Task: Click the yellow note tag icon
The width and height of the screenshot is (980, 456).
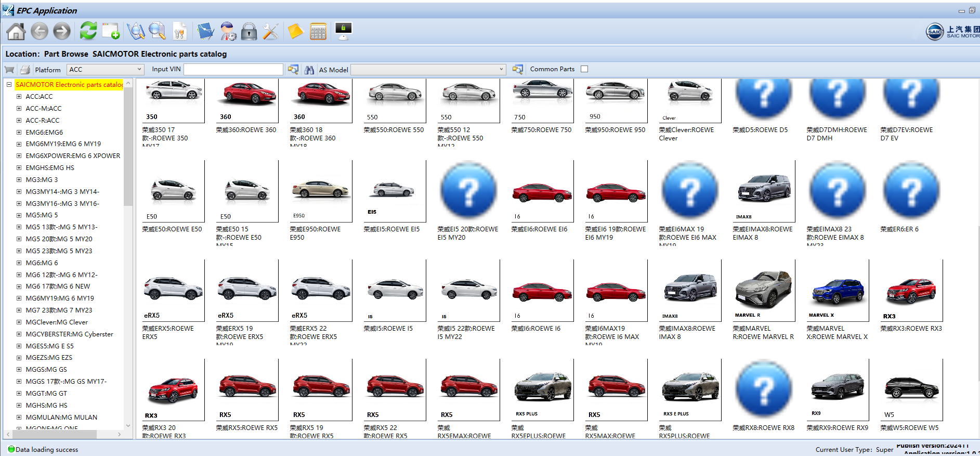Action: pos(295,31)
